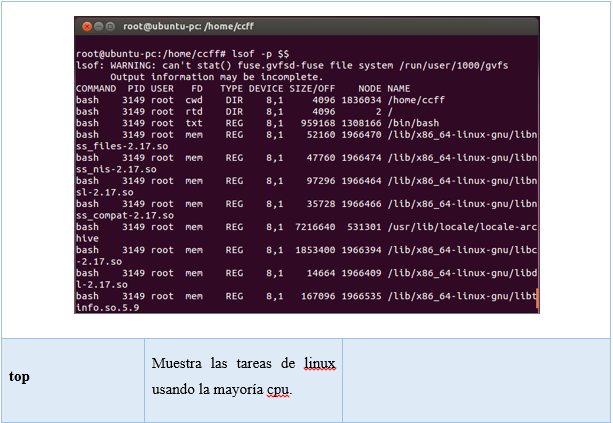Maximize the root@ubuntu-pc terminal window
The width and height of the screenshot is (613, 423).
pyautogui.click(x=110, y=27)
